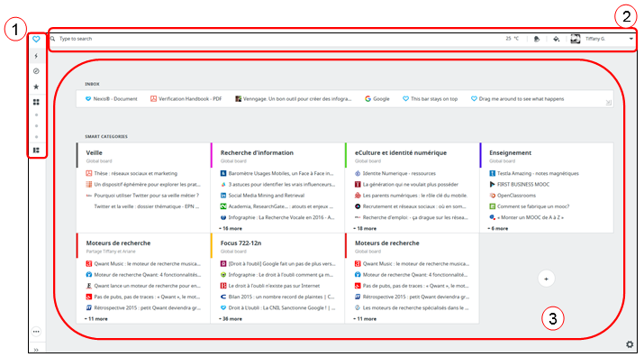644x357 pixels.
Task: Open 'Les moteurs de recherche spécialisés' link
Action: (x=412, y=308)
